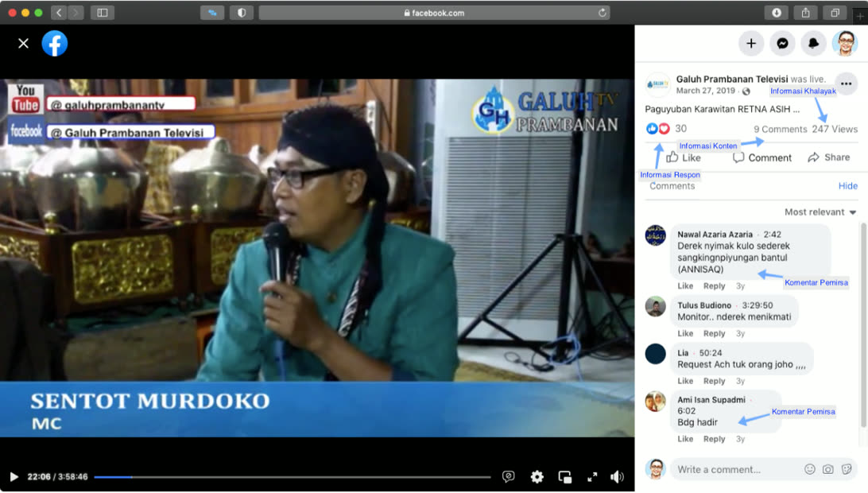Click the Comment button
The height and width of the screenshot is (493, 868).
coord(762,158)
